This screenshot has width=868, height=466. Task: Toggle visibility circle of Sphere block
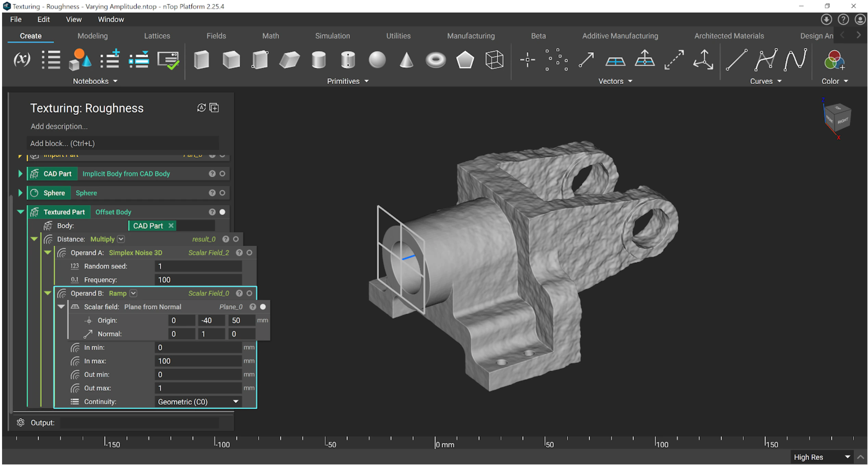[x=223, y=193]
